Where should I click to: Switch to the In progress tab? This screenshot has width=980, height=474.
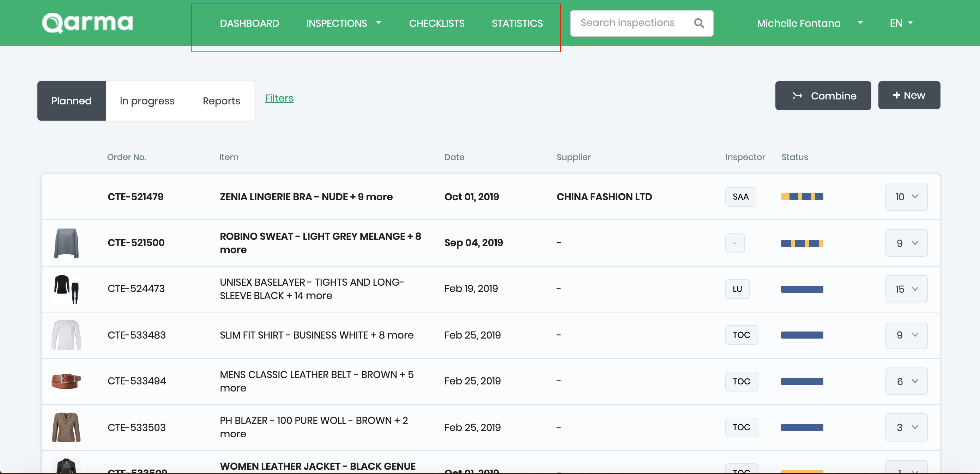[147, 101]
